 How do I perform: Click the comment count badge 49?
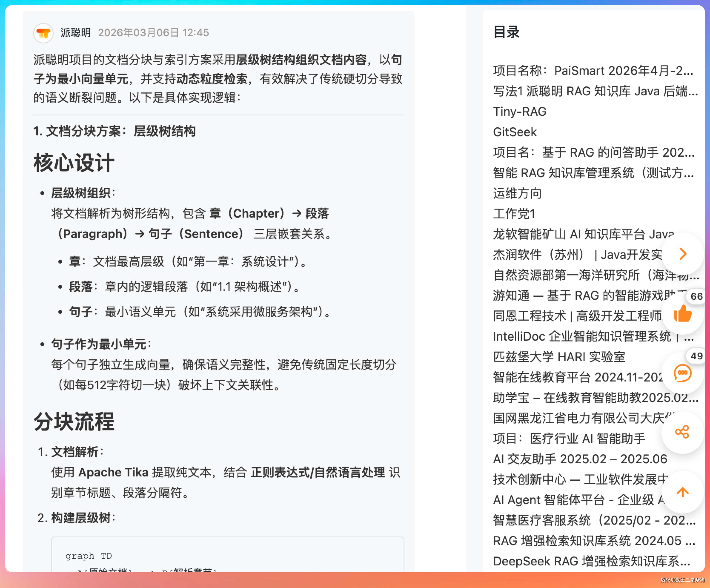(x=696, y=356)
